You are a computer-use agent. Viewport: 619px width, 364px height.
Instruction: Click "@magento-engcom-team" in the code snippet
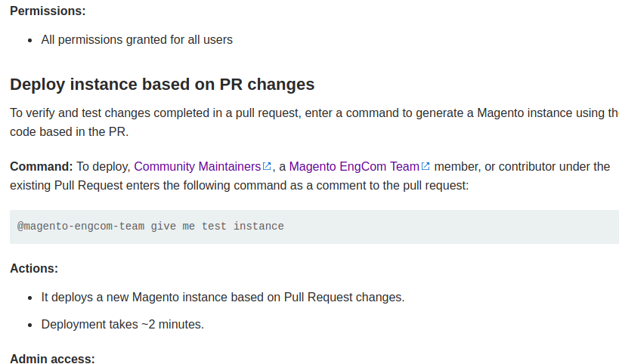(81, 227)
